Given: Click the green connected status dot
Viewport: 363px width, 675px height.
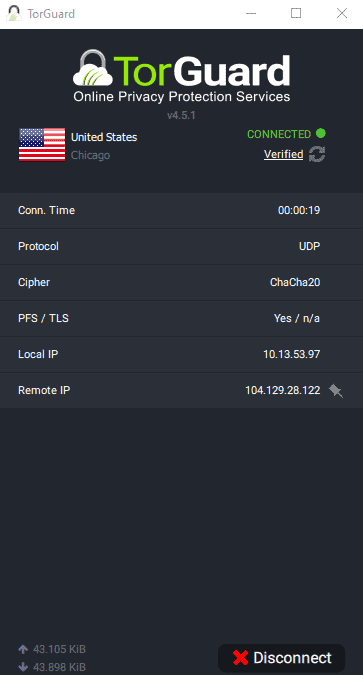Looking at the screenshot, I should pyautogui.click(x=321, y=133).
